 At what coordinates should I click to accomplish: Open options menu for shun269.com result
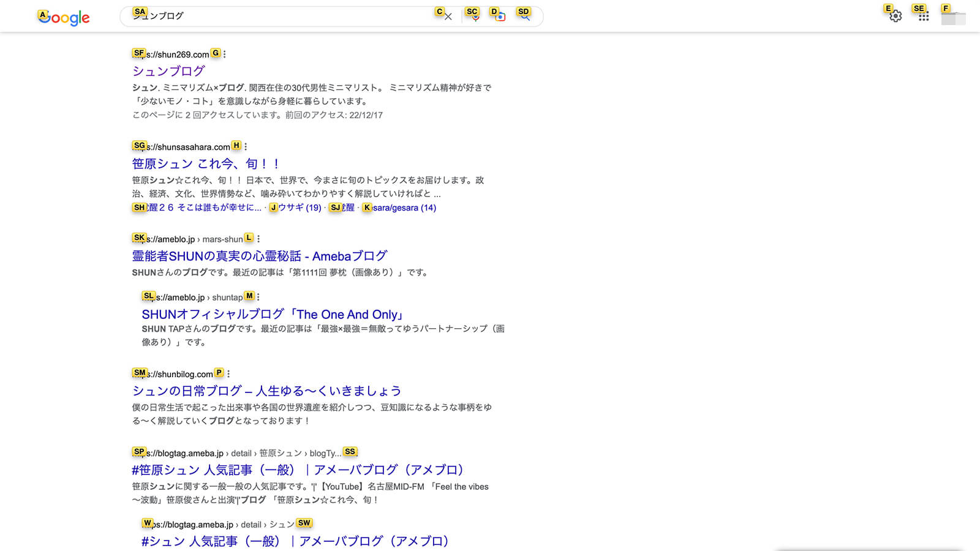tap(225, 54)
